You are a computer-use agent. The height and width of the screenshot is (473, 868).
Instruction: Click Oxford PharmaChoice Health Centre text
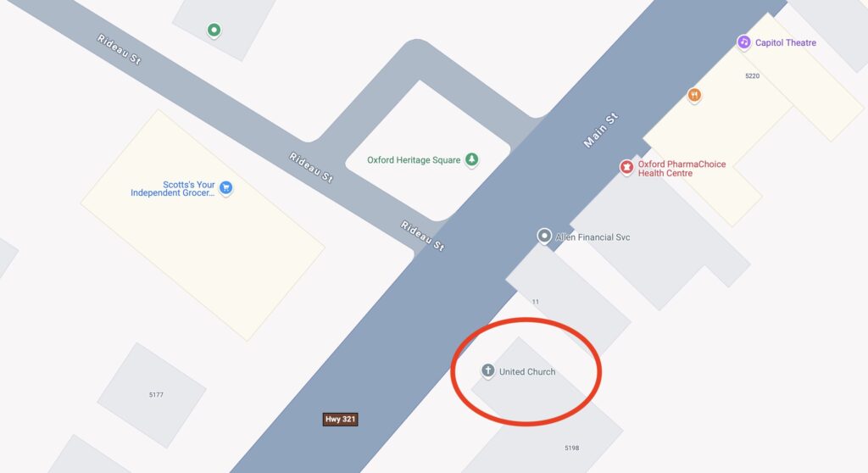tap(682, 169)
